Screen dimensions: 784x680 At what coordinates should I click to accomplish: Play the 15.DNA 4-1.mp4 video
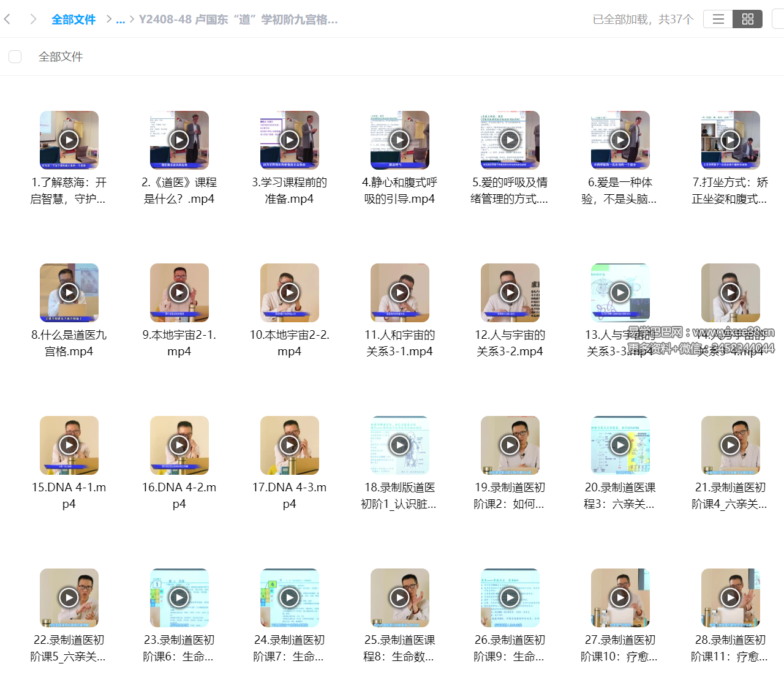point(69,445)
